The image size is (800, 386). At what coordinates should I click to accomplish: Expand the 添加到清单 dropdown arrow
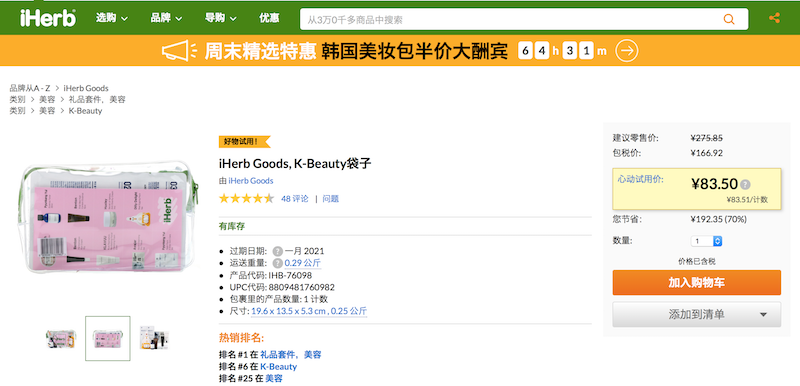tap(763, 315)
